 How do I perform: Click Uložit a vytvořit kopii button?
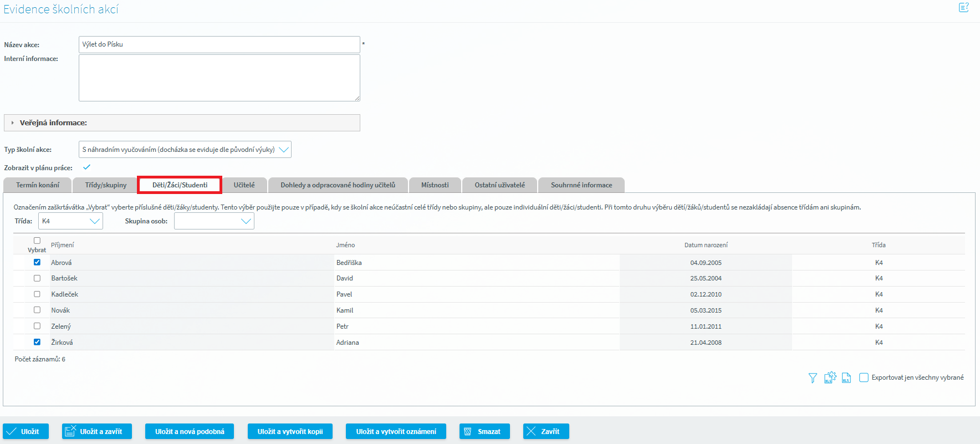point(290,431)
